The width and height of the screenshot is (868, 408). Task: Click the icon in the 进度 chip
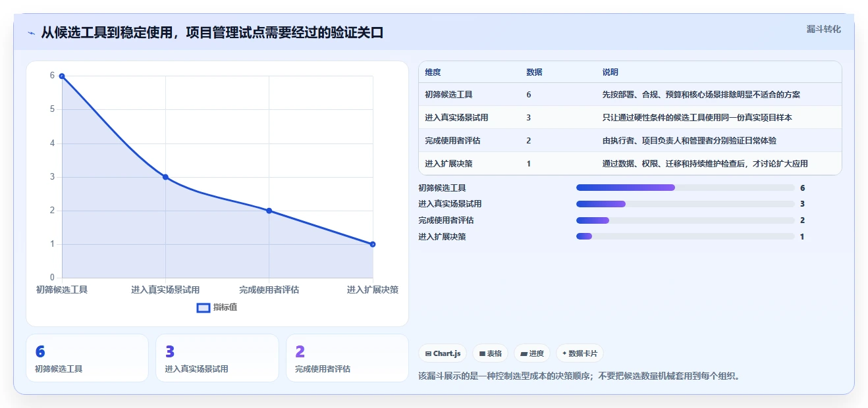click(x=524, y=354)
